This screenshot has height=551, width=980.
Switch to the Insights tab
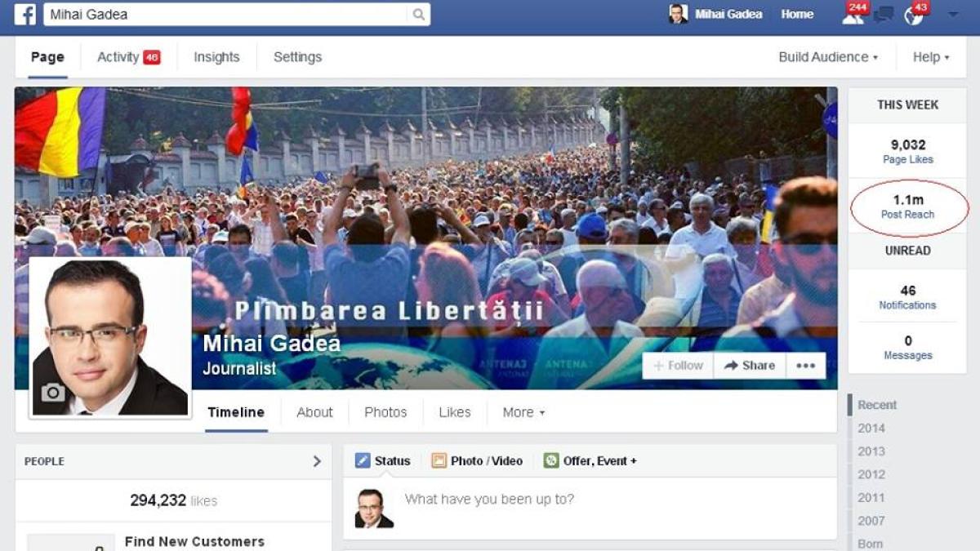pos(216,57)
